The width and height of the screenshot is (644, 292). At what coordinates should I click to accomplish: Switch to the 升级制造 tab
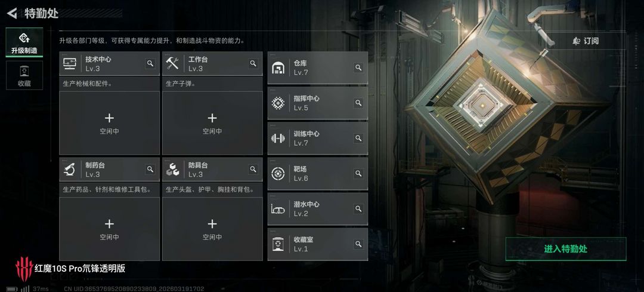[24, 42]
